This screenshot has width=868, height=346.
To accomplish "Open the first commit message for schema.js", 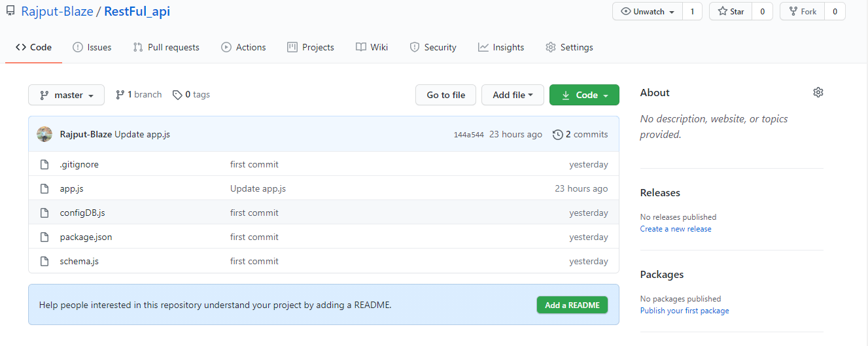I will pos(254,261).
